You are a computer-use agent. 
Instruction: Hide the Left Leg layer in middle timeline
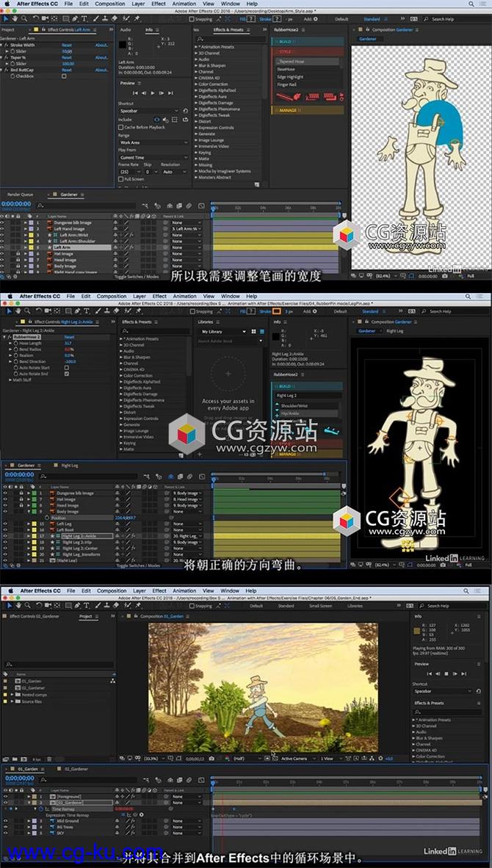click(x=6, y=524)
